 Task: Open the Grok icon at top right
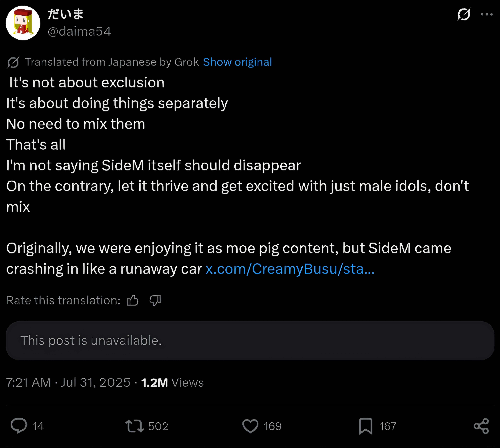pos(464,14)
